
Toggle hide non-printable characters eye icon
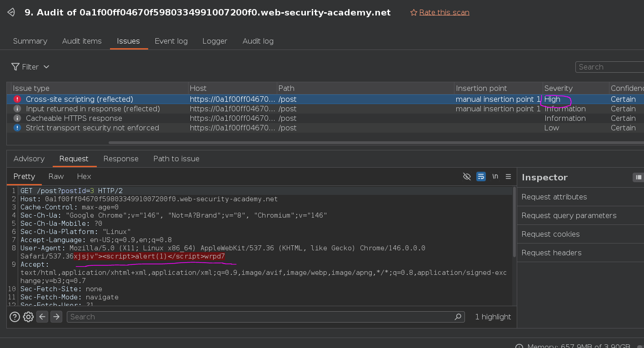pyautogui.click(x=467, y=176)
